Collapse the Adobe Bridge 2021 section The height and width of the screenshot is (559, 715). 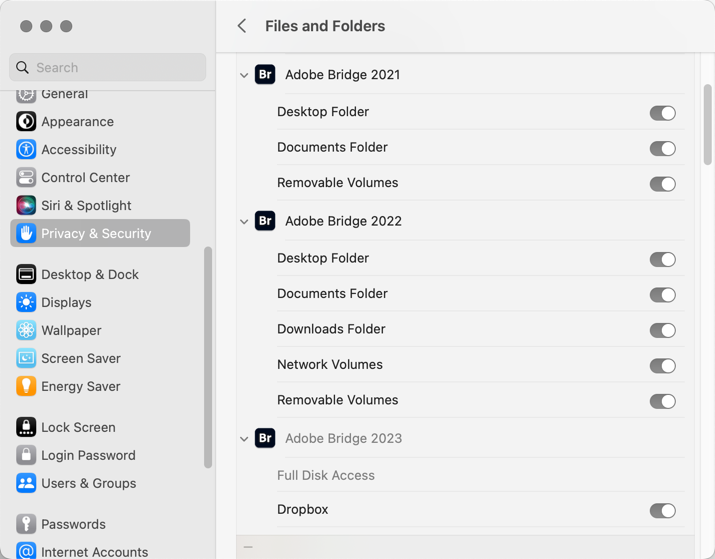coord(244,75)
